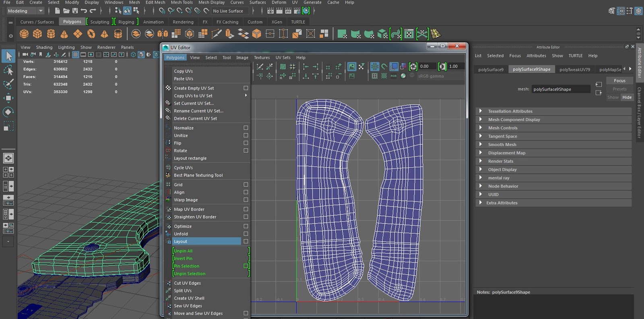644x319 pixels.
Task: Open option box for Normalize
Action: [x=246, y=128]
